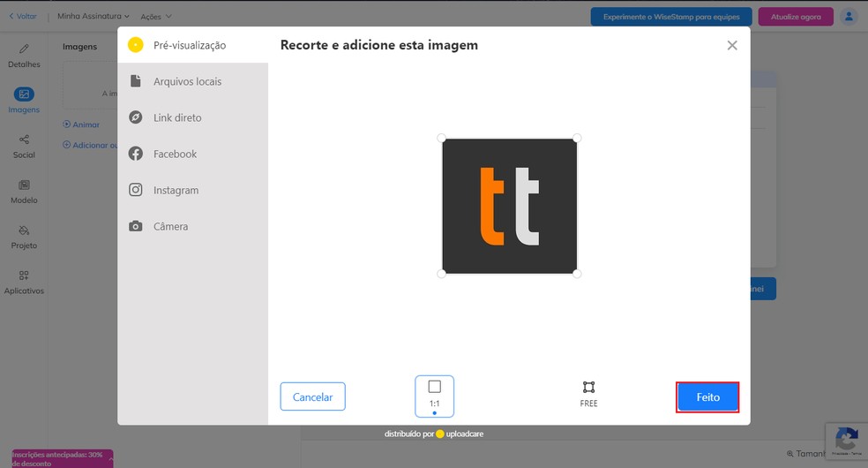Expand the Minha Assinatura dropdown
Viewport: 868px width, 468px height.
[x=93, y=16]
